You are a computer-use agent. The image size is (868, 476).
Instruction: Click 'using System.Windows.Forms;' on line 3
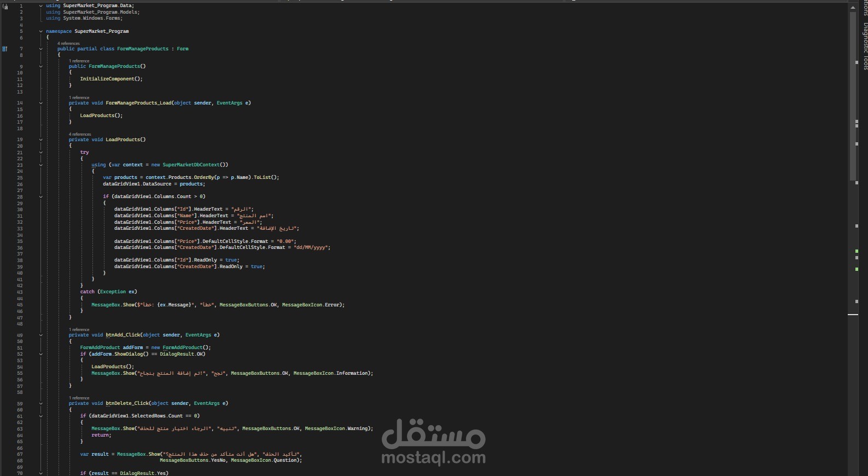84,18
